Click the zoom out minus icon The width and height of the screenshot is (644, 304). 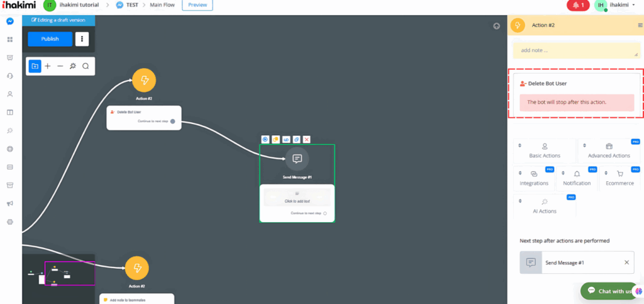point(60,66)
